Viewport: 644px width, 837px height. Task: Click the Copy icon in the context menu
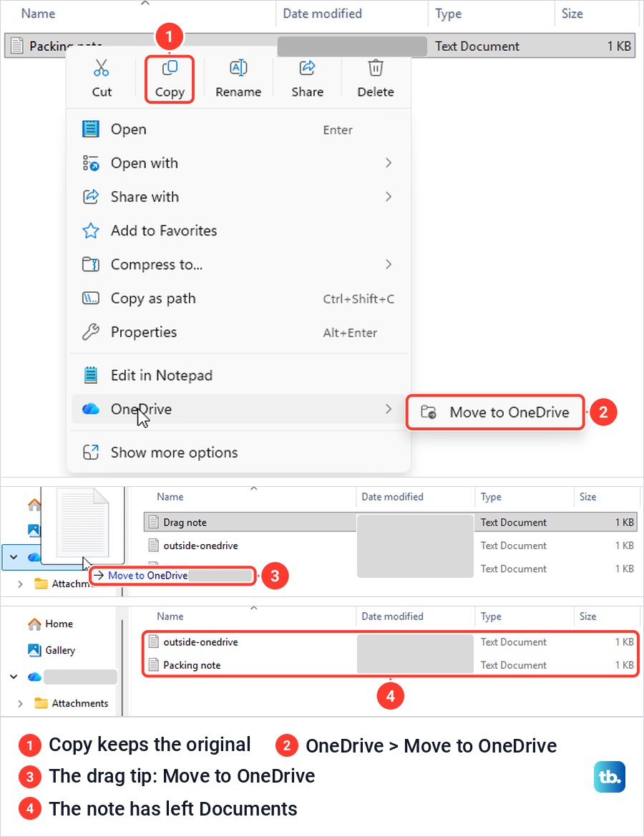170,68
